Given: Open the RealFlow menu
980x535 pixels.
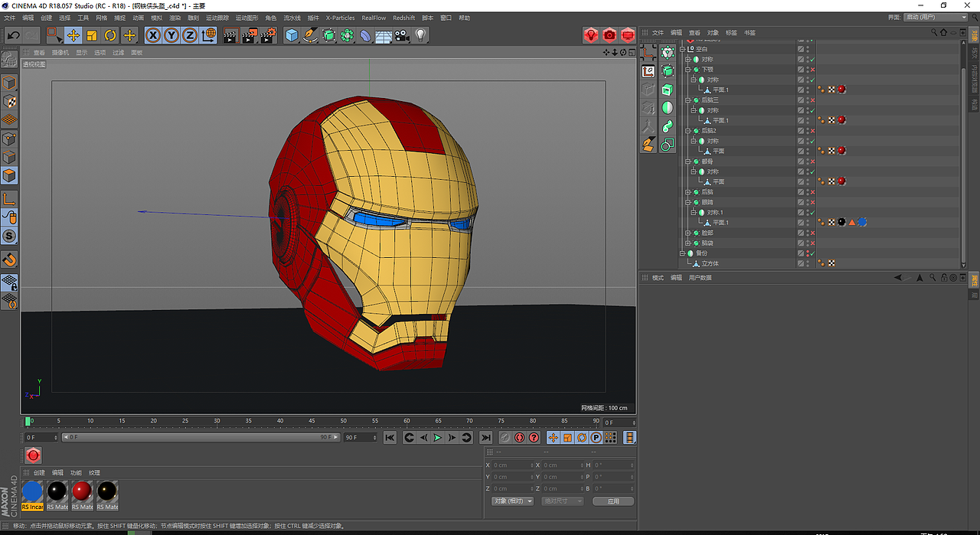Looking at the screenshot, I should coord(374,18).
